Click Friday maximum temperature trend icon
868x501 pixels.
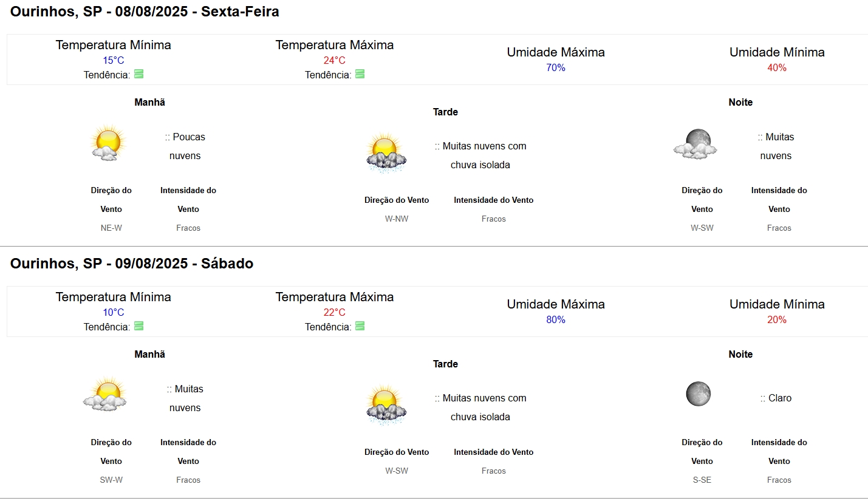[360, 74]
